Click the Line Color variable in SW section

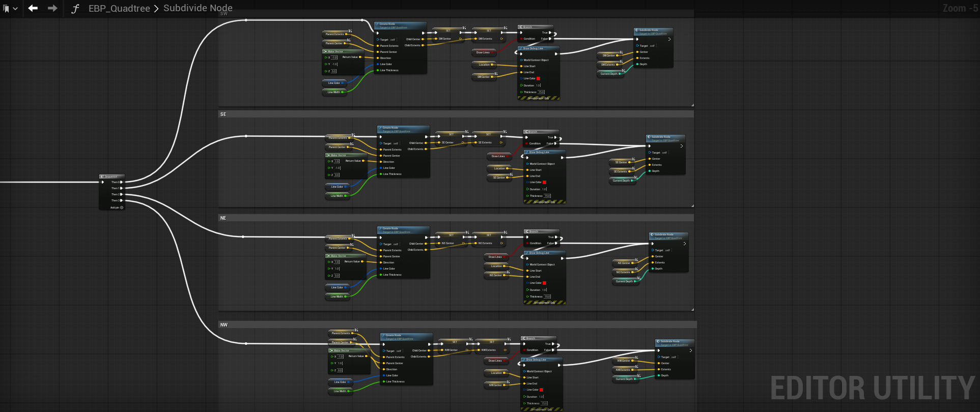(334, 83)
